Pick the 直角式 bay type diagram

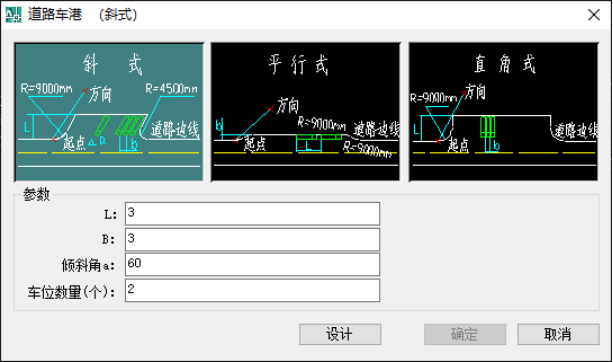click(x=504, y=112)
